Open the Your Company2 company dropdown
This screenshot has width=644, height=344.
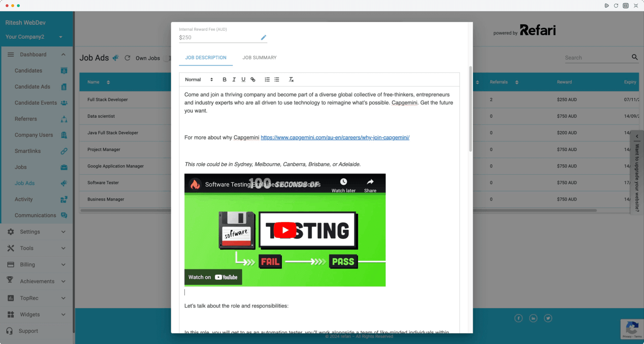pyautogui.click(x=34, y=37)
